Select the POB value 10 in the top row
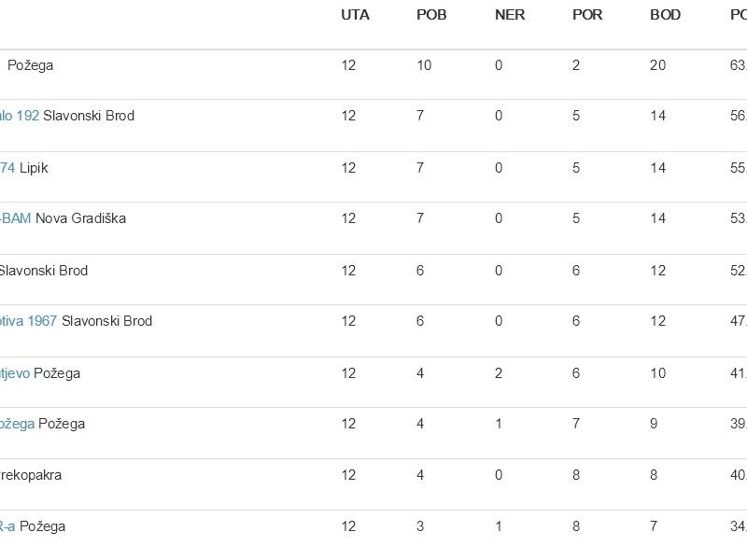The image size is (747, 560). [424, 65]
